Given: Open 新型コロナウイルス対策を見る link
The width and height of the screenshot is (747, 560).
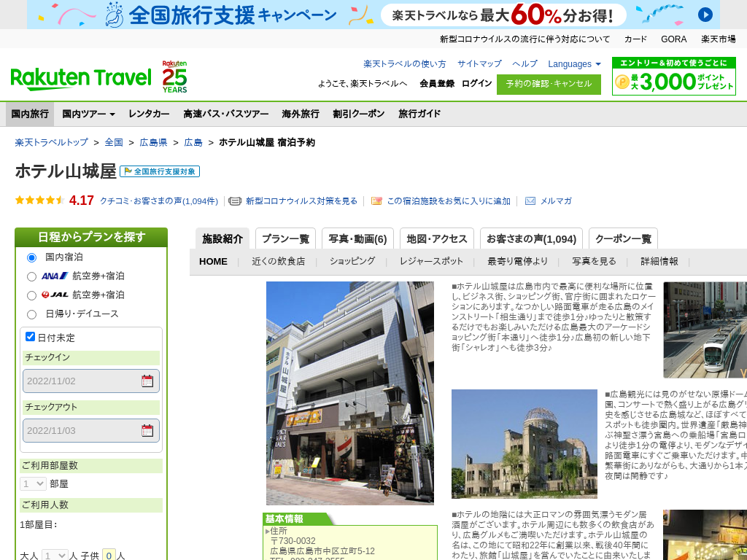Looking at the screenshot, I should coord(301,201).
